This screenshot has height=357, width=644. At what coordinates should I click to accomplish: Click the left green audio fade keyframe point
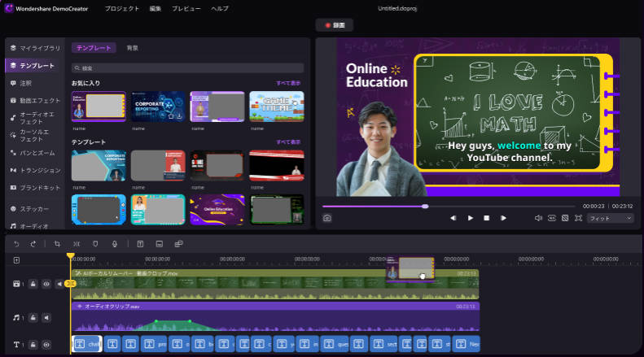point(156,321)
